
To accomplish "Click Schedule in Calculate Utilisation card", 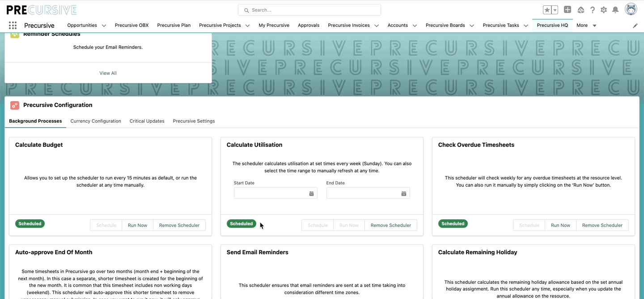I will [x=318, y=225].
